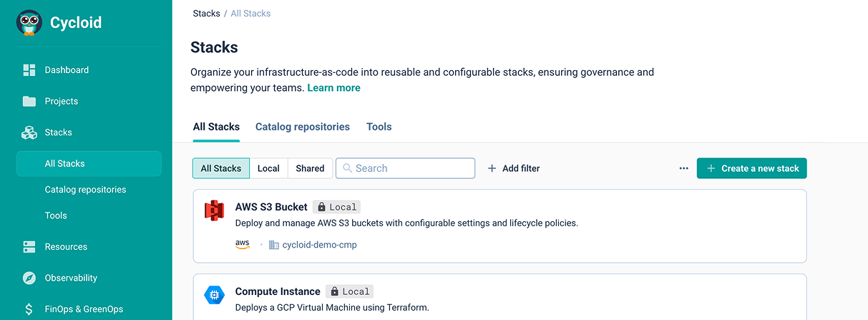
Task: Click the AWS S3 Bucket red icon
Action: 215,210
